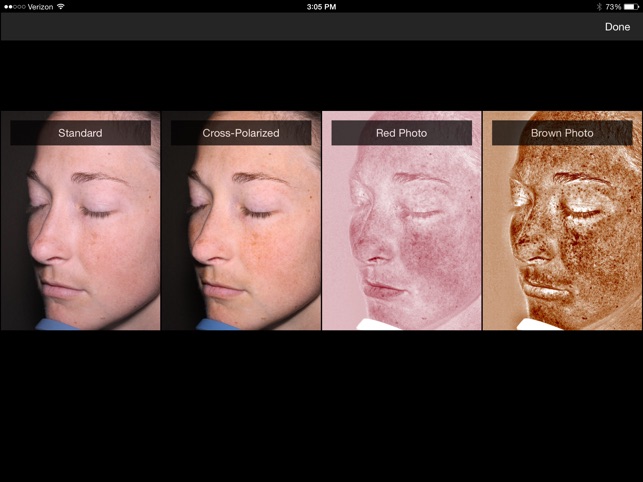Choose the Red Photo label banner

401,132
